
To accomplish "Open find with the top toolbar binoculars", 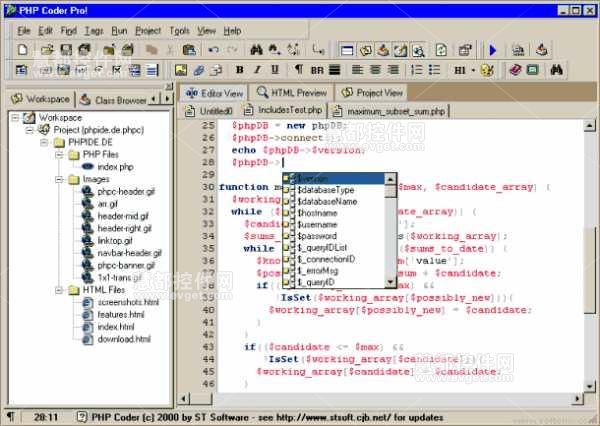I will pyautogui.click(x=256, y=50).
